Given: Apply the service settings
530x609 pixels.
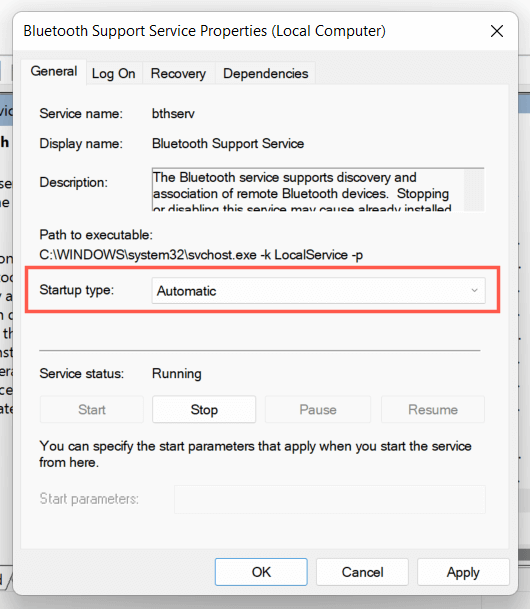Looking at the screenshot, I should click(463, 572).
